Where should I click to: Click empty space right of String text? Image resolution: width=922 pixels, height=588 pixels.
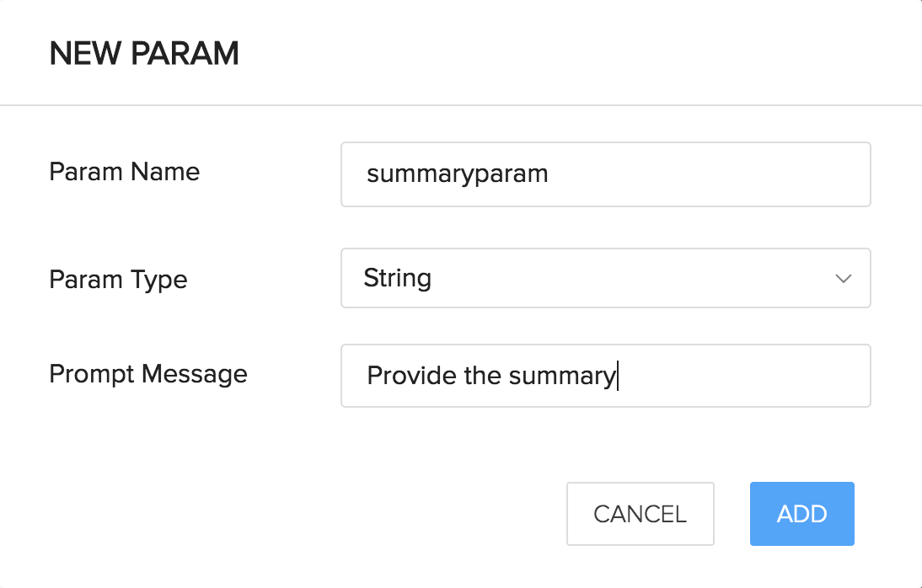pyautogui.click(x=630, y=278)
